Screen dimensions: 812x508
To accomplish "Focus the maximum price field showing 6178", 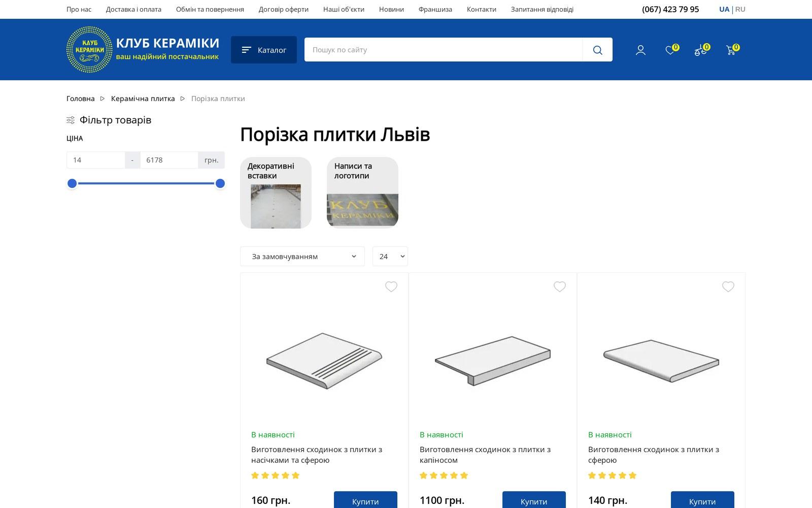I will 169,160.
